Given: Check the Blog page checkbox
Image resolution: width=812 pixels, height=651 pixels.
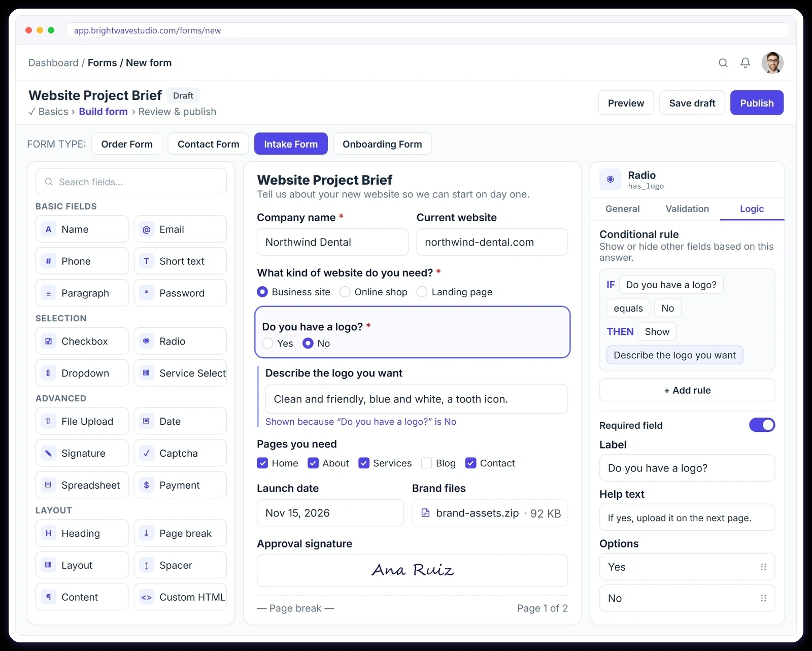Looking at the screenshot, I should (x=426, y=463).
